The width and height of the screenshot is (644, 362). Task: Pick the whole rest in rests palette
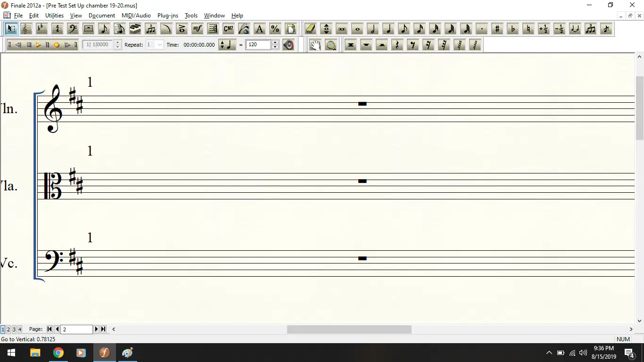pyautogui.click(x=366, y=45)
